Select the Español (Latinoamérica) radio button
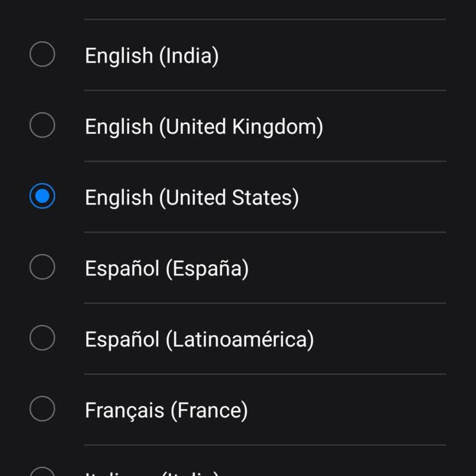The image size is (476, 476). tap(42, 339)
